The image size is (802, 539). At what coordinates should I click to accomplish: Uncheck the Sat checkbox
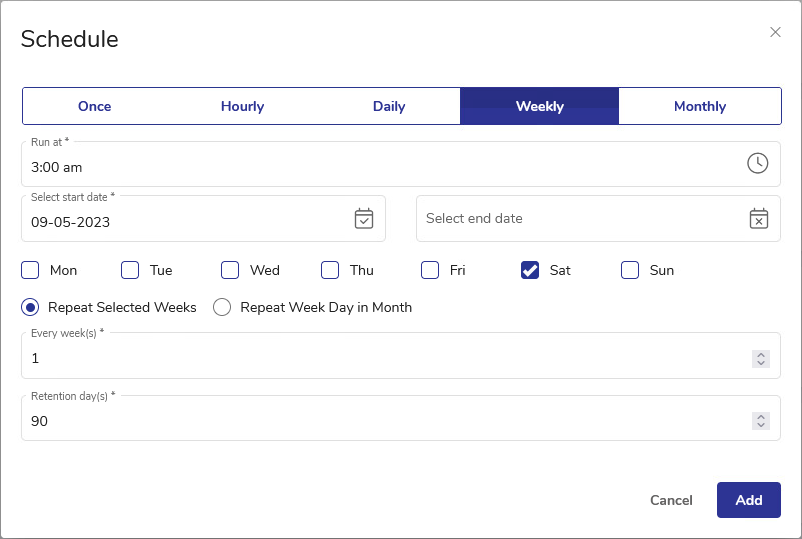[x=531, y=270]
